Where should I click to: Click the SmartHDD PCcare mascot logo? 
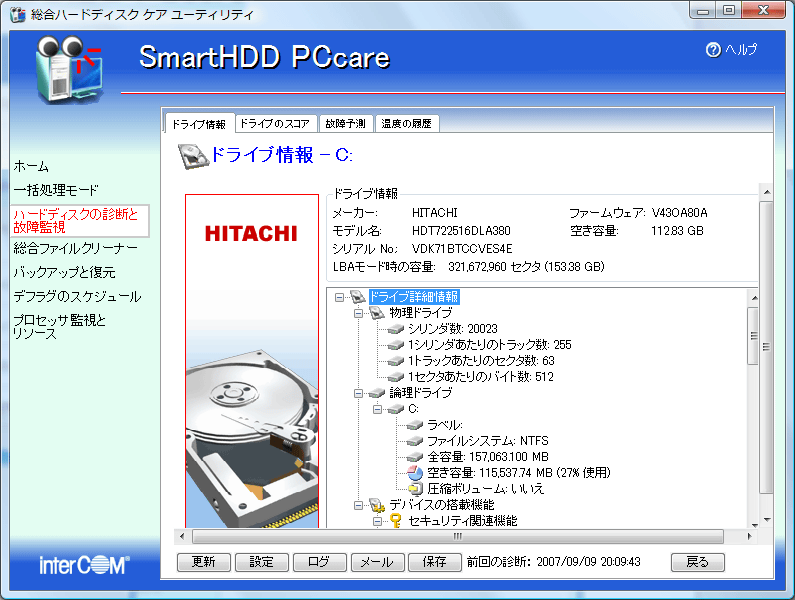click(x=69, y=69)
